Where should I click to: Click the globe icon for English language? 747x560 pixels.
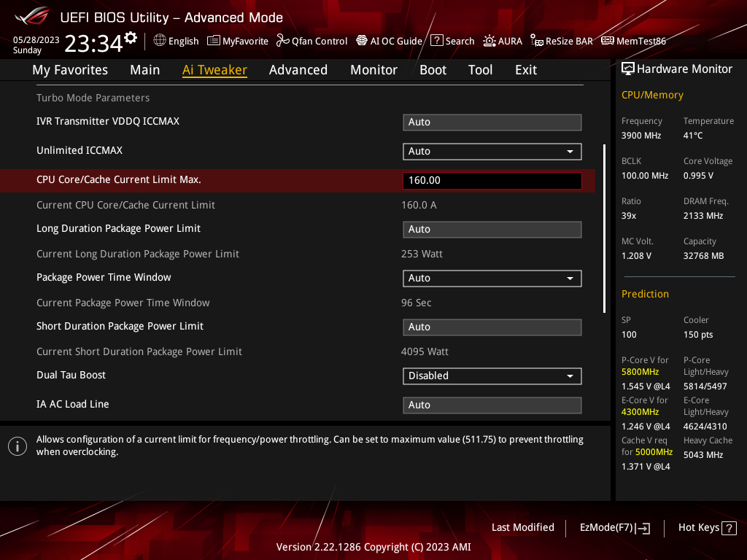pyautogui.click(x=160, y=41)
